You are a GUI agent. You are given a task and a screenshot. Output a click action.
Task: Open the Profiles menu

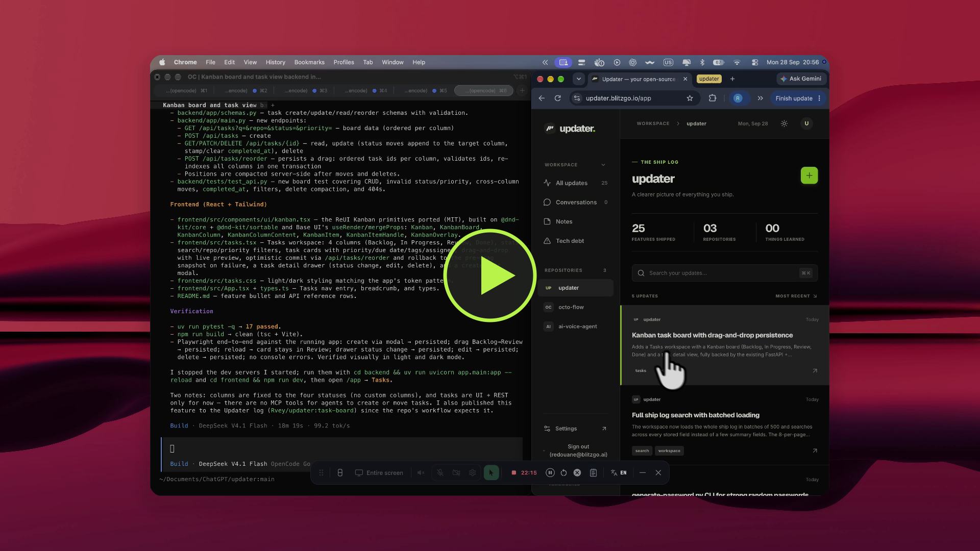coord(344,62)
